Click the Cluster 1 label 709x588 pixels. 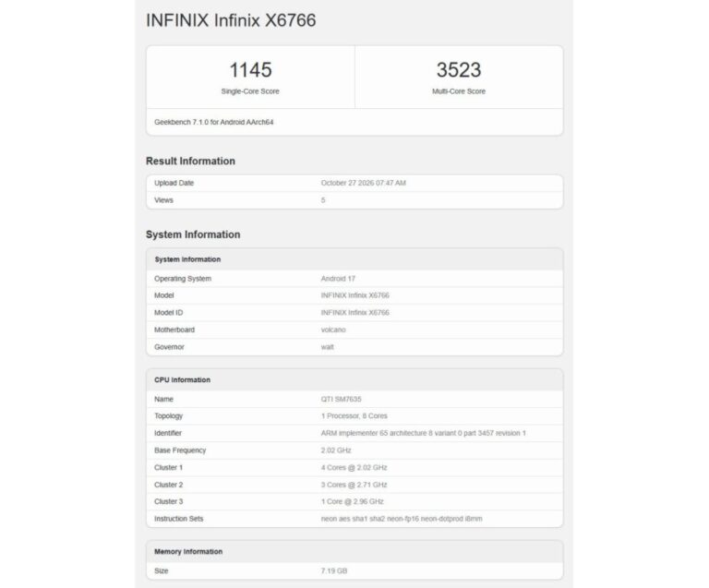tap(168, 468)
